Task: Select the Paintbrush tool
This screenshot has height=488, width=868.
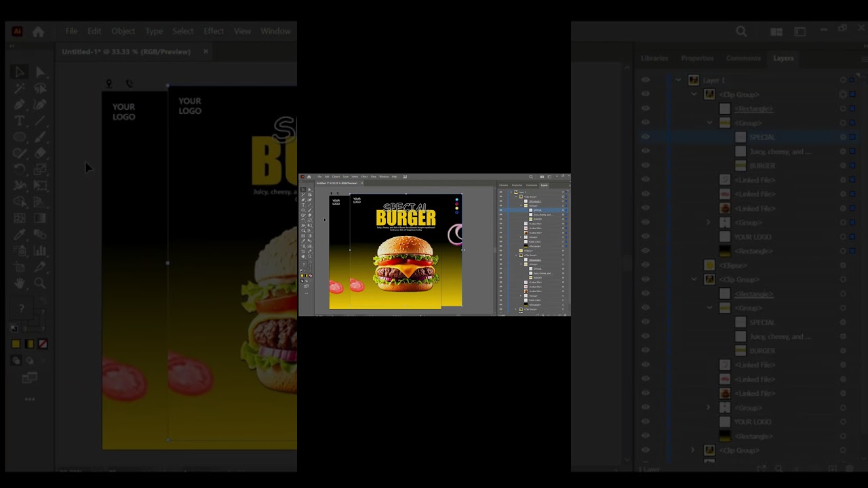Action: point(40,137)
